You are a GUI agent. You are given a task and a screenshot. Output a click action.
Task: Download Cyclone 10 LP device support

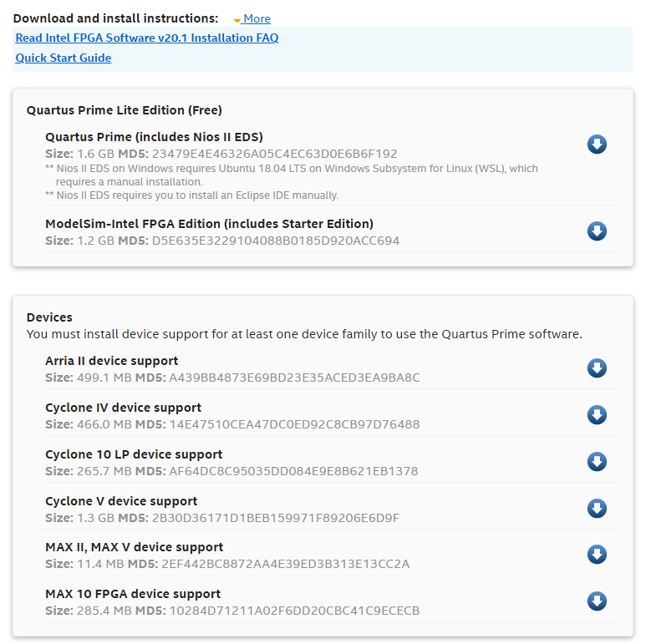point(597,462)
